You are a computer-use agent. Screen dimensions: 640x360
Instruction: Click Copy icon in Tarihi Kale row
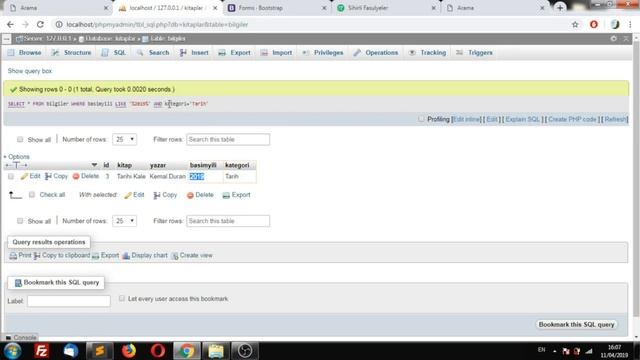pos(48,176)
